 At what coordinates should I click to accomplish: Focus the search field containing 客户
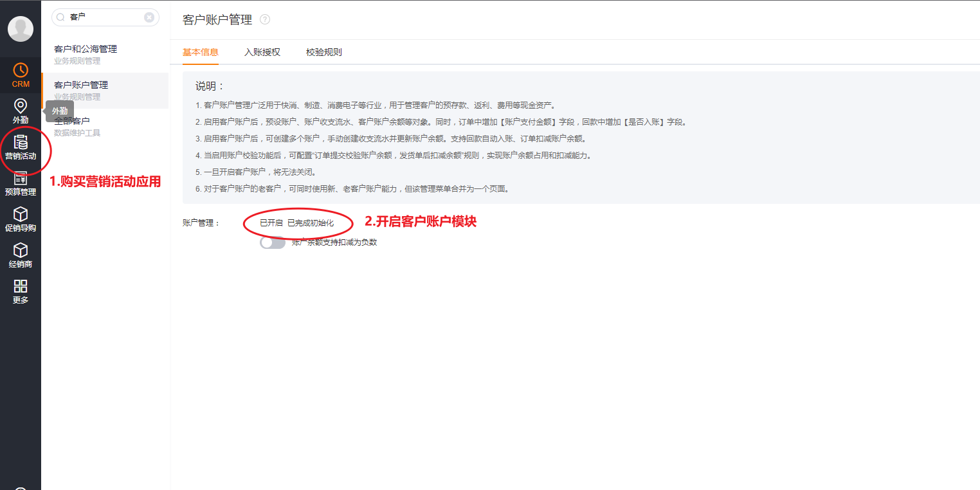click(103, 17)
